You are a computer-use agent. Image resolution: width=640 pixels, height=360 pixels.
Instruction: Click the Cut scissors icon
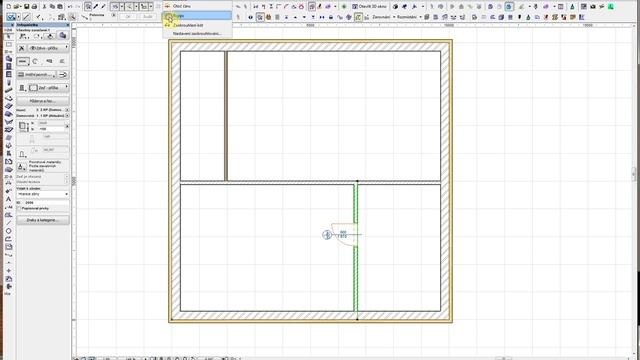click(44, 7)
